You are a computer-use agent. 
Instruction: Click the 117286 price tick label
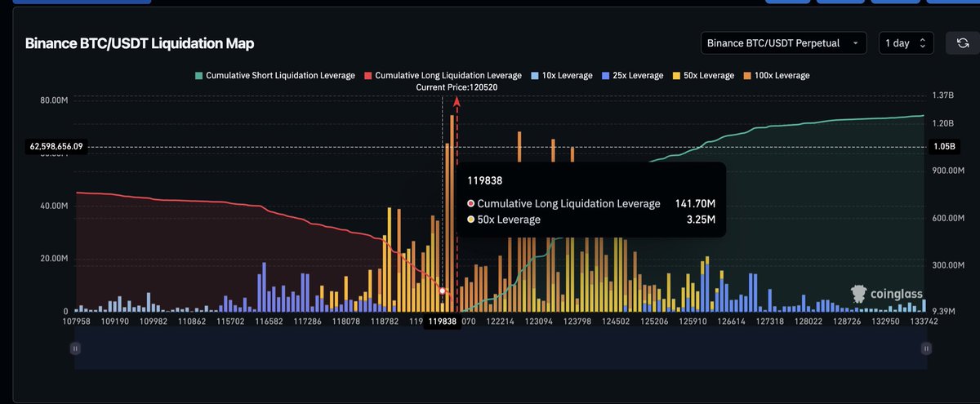click(x=308, y=322)
